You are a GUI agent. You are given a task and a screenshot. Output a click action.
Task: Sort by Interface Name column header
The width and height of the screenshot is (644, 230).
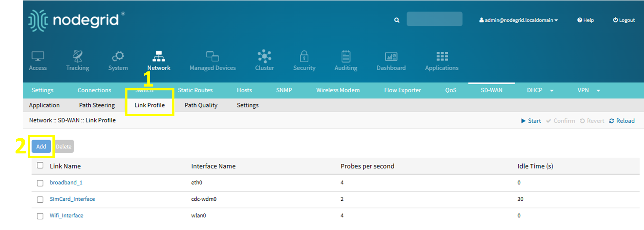point(213,166)
